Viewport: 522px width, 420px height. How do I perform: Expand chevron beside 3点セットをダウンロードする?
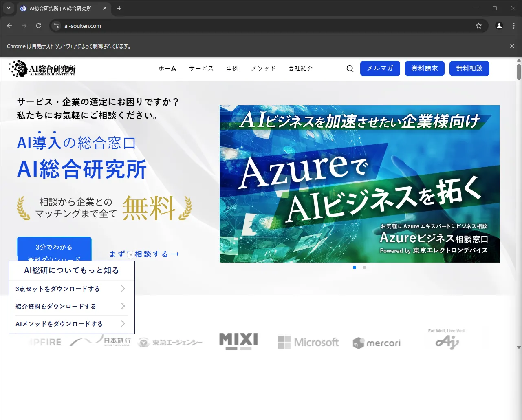[x=123, y=289]
